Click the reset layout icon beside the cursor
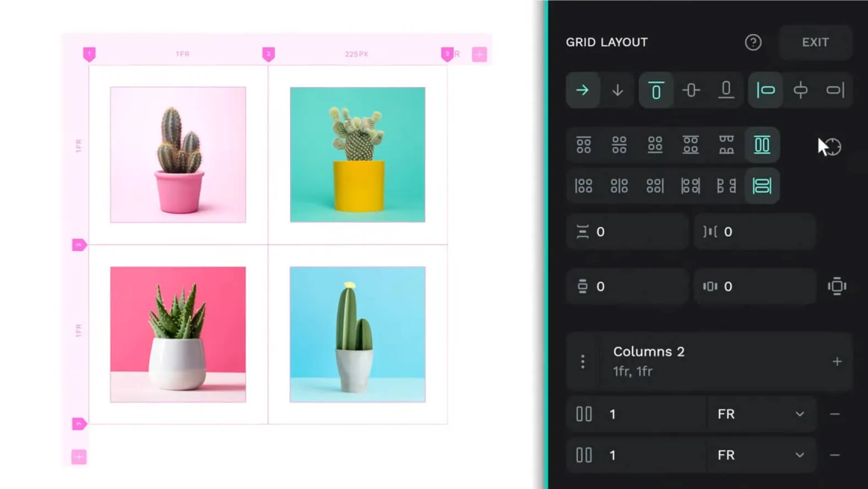Viewport: 868px width, 489px height. [x=833, y=147]
